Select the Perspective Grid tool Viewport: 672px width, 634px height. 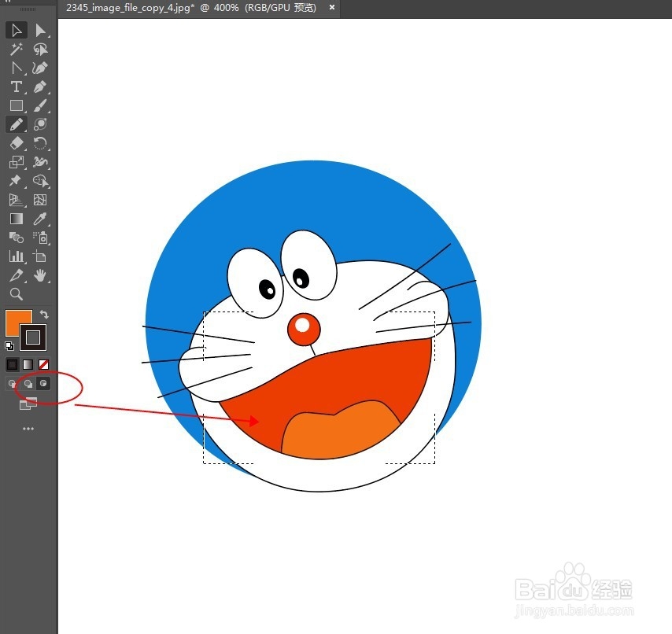pos(17,200)
